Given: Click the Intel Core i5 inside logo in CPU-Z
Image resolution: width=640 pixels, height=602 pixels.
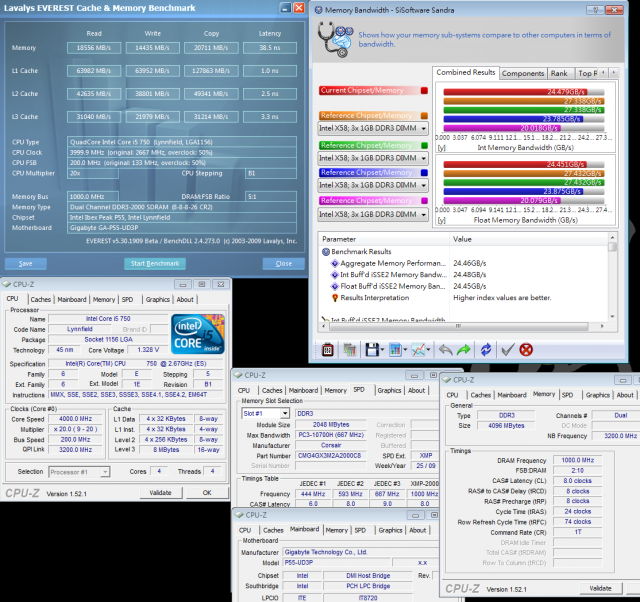Looking at the screenshot, I should (x=198, y=334).
